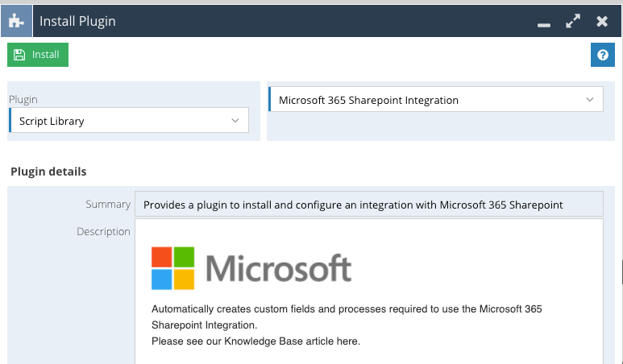
Task: Open the Microsoft 365 Sharepoint Integration dropdown
Action: pyautogui.click(x=436, y=99)
